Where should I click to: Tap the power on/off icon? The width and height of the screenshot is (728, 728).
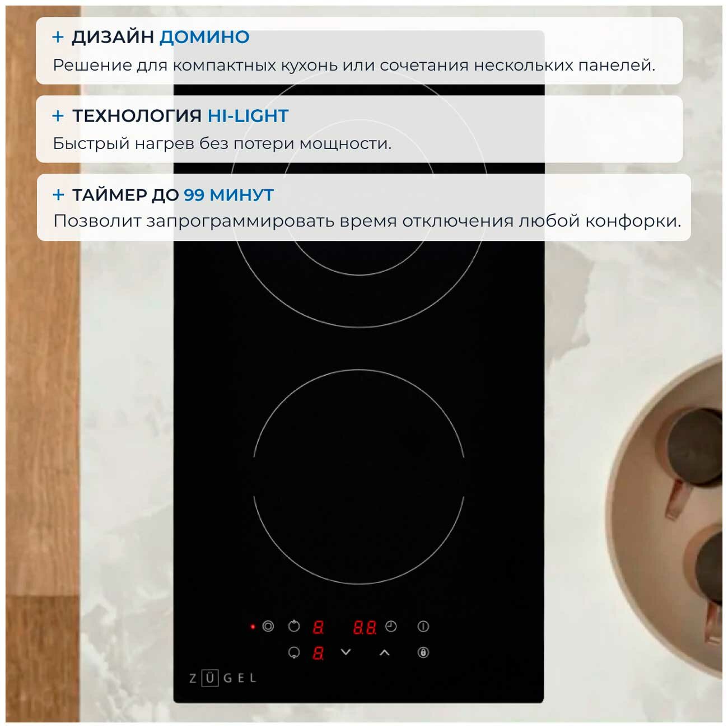[x=423, y=626]
